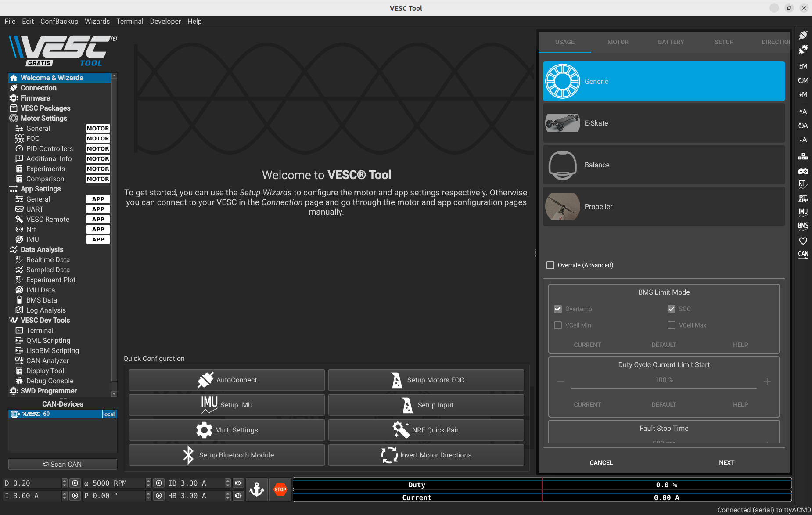
Task: Read default app configuration (circular-arrow A icon)
Action: coord(803,126)
